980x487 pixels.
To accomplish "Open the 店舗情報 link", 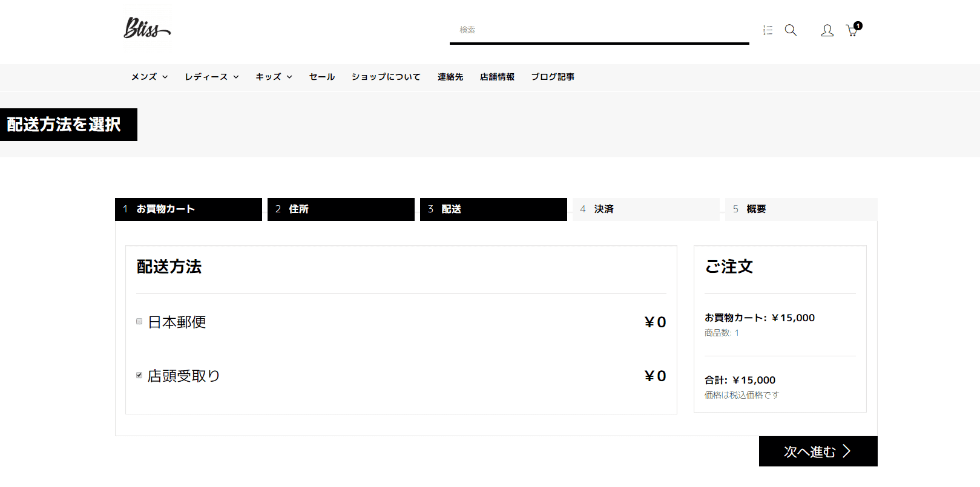I will (497, 77).
